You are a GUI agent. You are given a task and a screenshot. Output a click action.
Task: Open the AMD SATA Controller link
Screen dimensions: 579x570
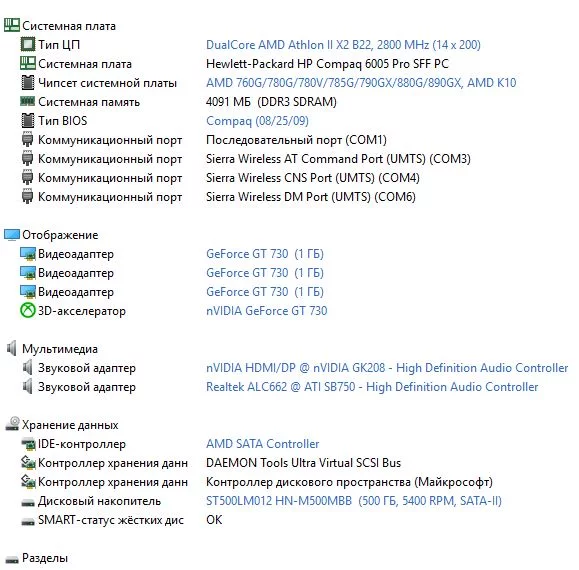click(x=263, y=444)
